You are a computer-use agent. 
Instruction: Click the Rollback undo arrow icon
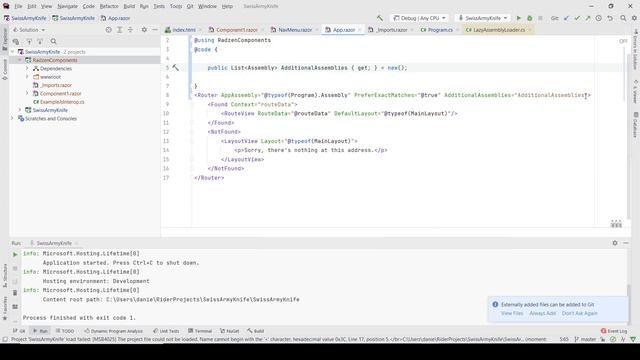coord(610,18)
